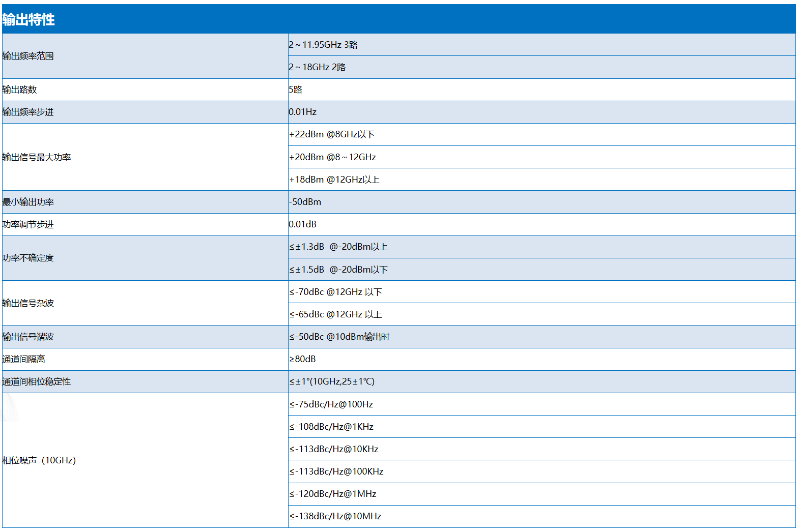Select the ≤±1.3dB @-20dBm以上 cell
The image size is (799, 532).
338,247
